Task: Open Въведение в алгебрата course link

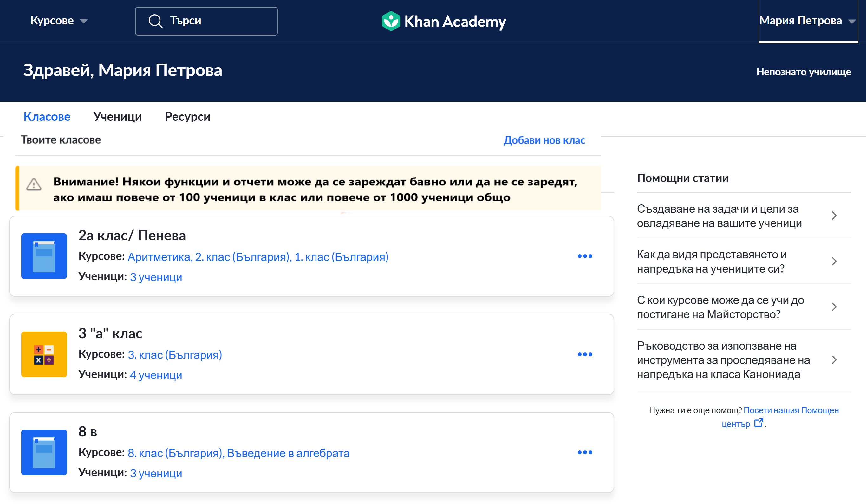Action: click(288, 453)
